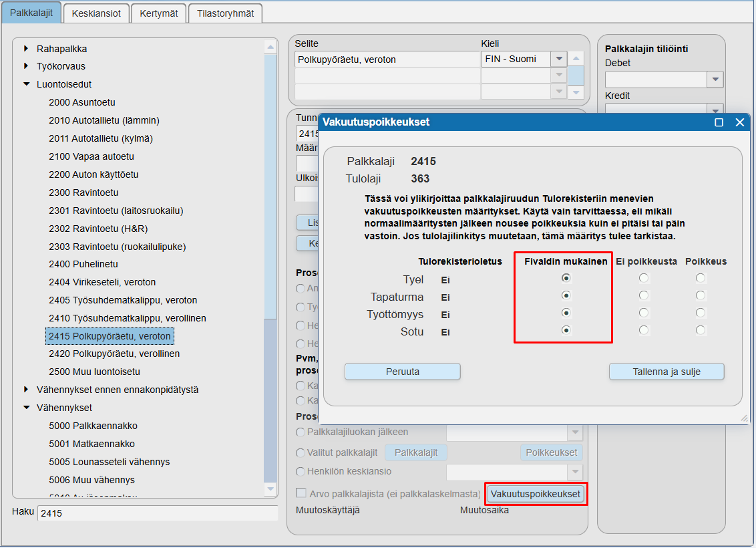Image resolution: width=756 pixels, height=548 pixels.
Task: Set Poikkeus for Sotu
Action: coord(700,330)
